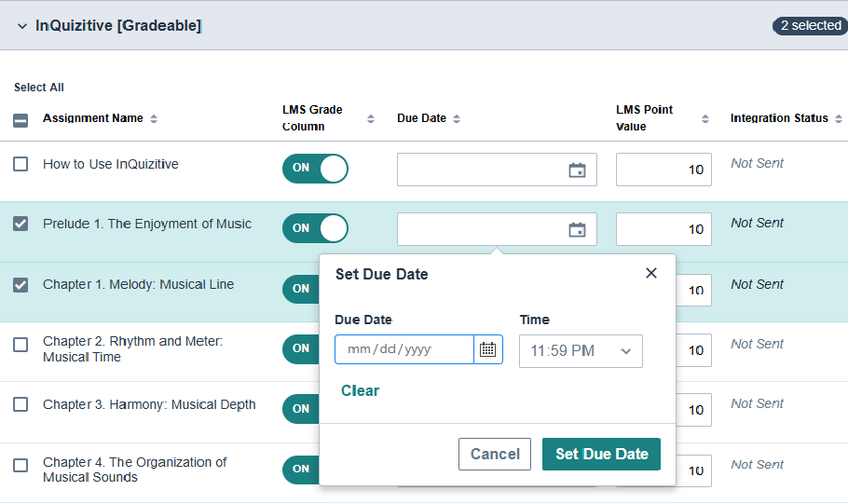The height and width of the screenshot is (504, 848).
Task: Sort by LMS Grade Column
Action: click(x=371, y=119)
